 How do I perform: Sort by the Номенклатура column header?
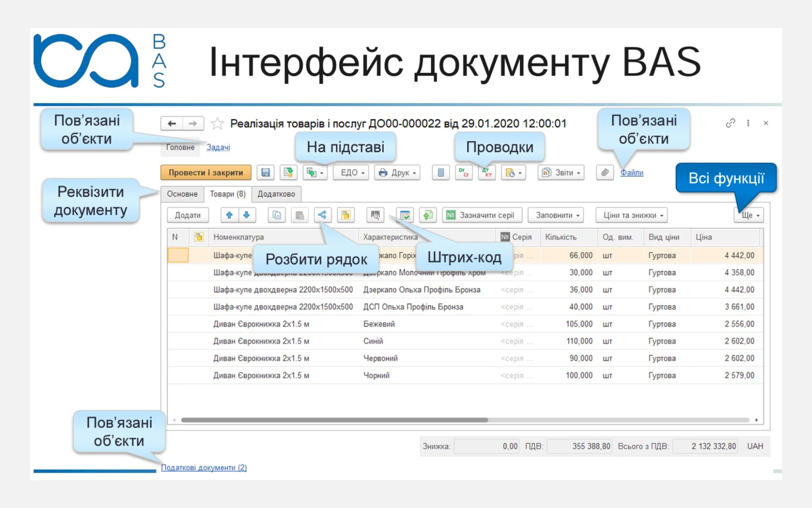(283, 237)
